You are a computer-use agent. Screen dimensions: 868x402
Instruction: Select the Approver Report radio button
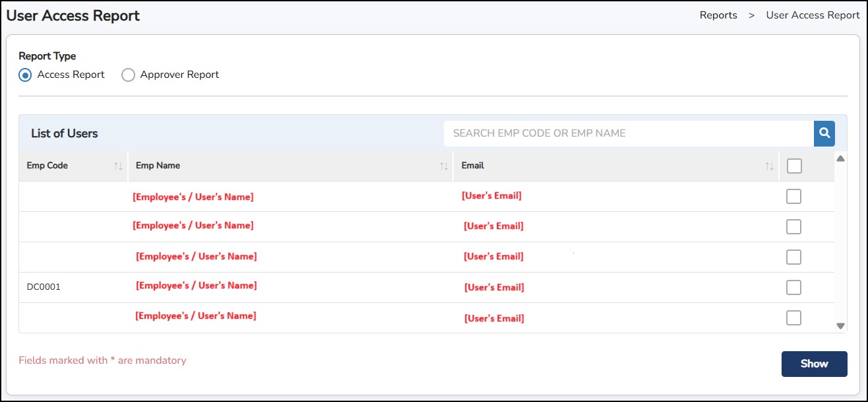[128, 75]
